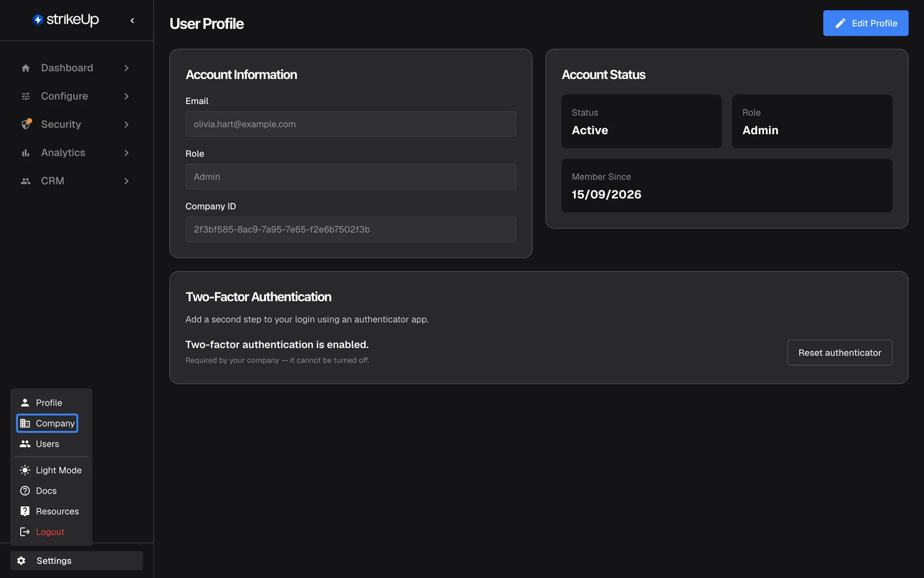This screenshot has height=578, width=924.
Task: Open the Docs menu entry
Action: 51,491
